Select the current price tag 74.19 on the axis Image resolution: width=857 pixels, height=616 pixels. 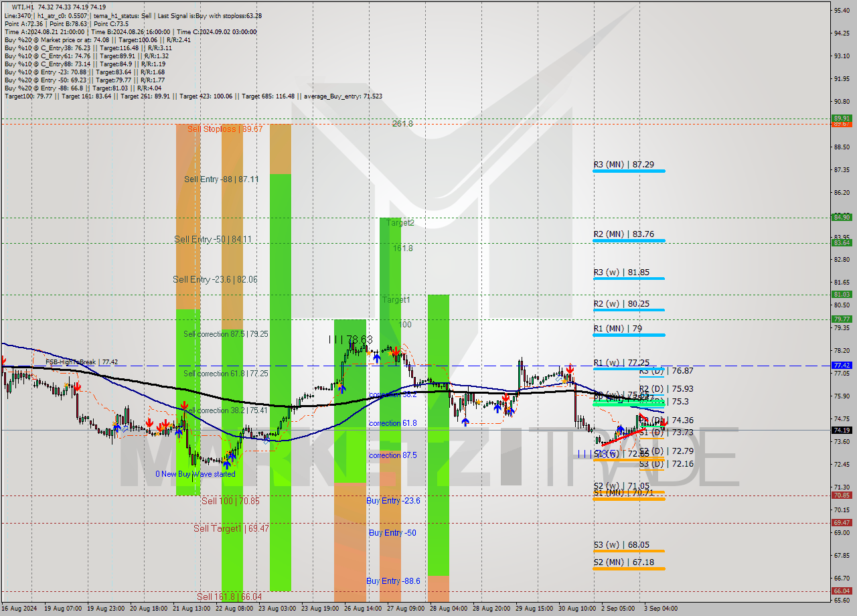click(x=842, y=431)
